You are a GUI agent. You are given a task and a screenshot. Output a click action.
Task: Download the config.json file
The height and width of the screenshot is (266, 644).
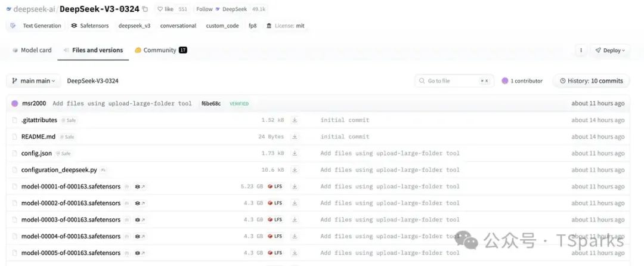[x=295, y=153]
